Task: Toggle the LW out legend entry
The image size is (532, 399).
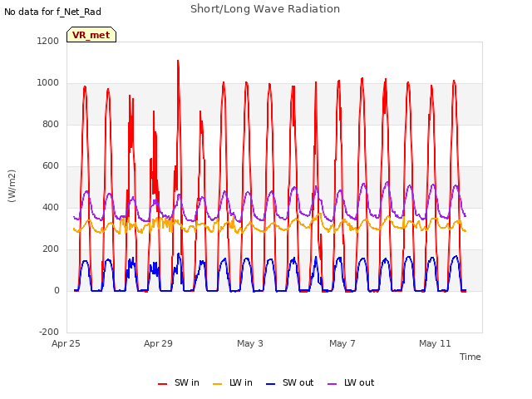Action: pyautogui.click(x=351, y=382)
